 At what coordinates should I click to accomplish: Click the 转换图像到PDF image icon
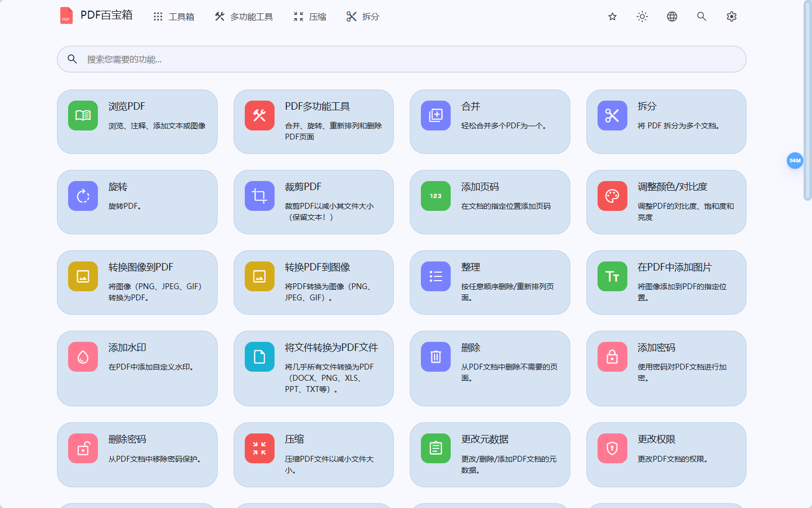coord(83,276)
